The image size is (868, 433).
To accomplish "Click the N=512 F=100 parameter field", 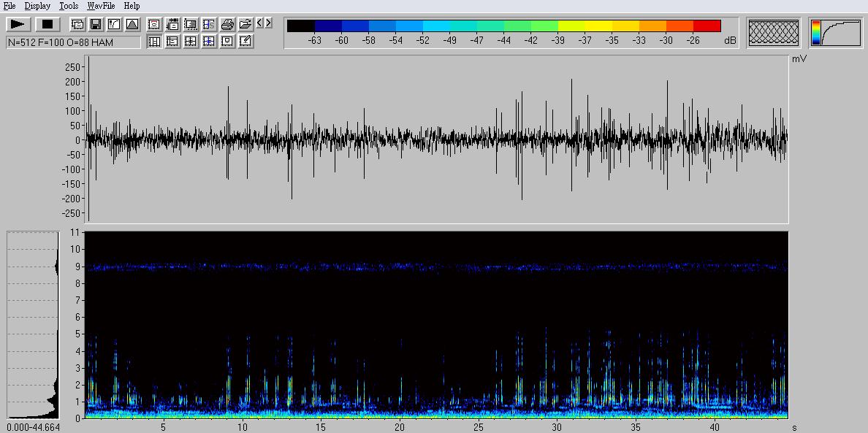I will [x=73, y=42].
